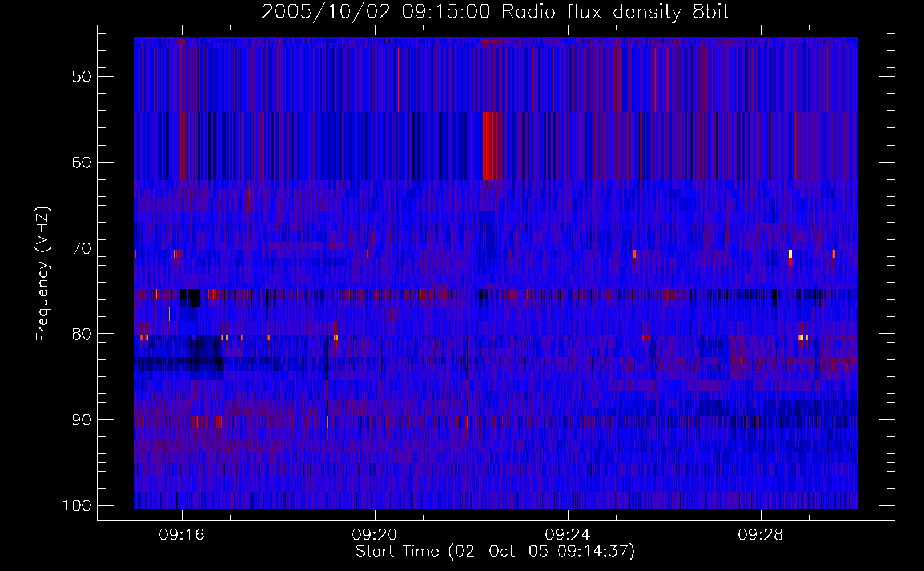The height and width of the screenshot is (571, 924).
Task: Click the plot title "2005/10/02 09:15:00 Radio flux density 8bit"
Action: 495,11
